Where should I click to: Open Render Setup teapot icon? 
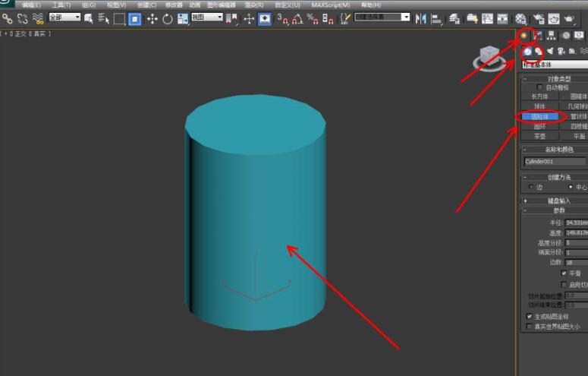pos(539,19)
